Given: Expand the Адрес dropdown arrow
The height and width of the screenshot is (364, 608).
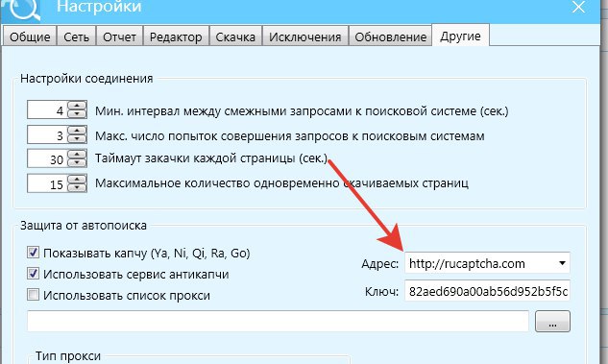Looking at the screenshot, I should pos(562,263).
